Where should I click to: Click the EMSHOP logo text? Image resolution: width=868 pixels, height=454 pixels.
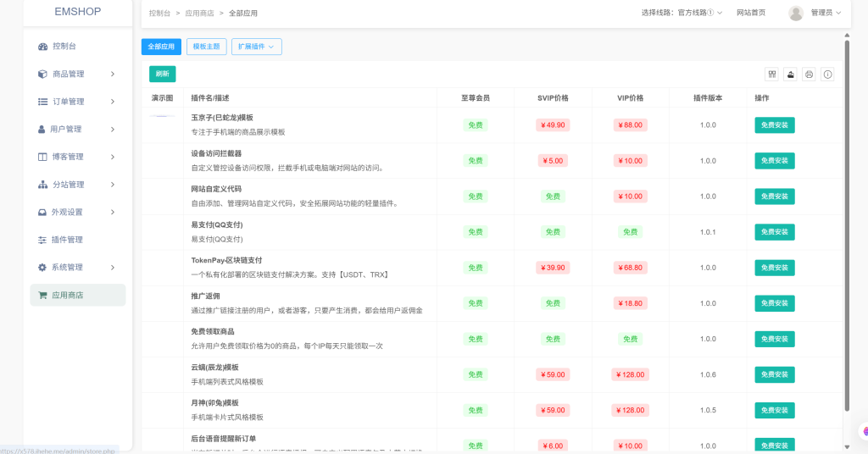(77, 12)
